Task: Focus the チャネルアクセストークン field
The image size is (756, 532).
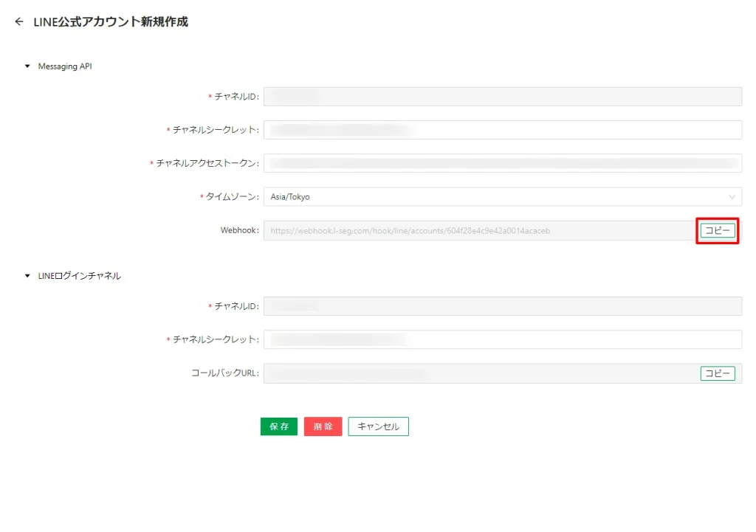Action: (502, 163)
